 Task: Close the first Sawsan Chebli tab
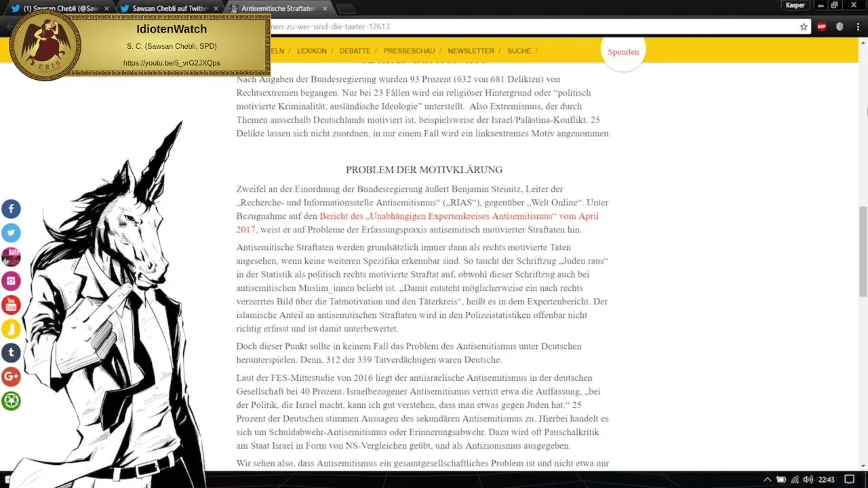tap(106, 8)
